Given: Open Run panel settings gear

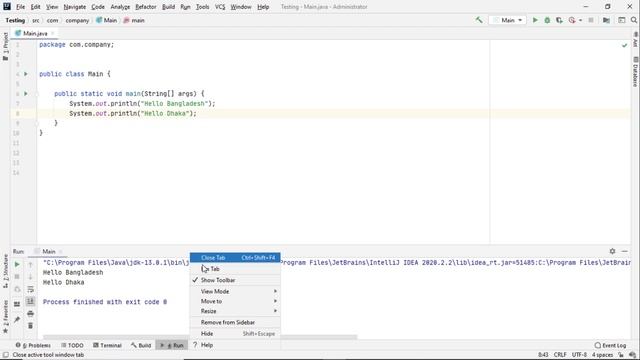Looking at the screenshot, I should pyautogui.click(x=612, y=251).
